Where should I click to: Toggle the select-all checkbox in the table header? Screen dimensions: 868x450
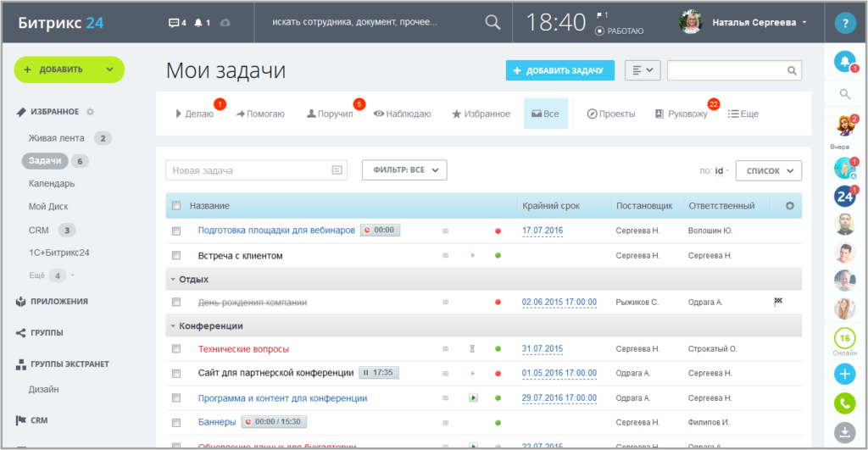tap(176, 206)
